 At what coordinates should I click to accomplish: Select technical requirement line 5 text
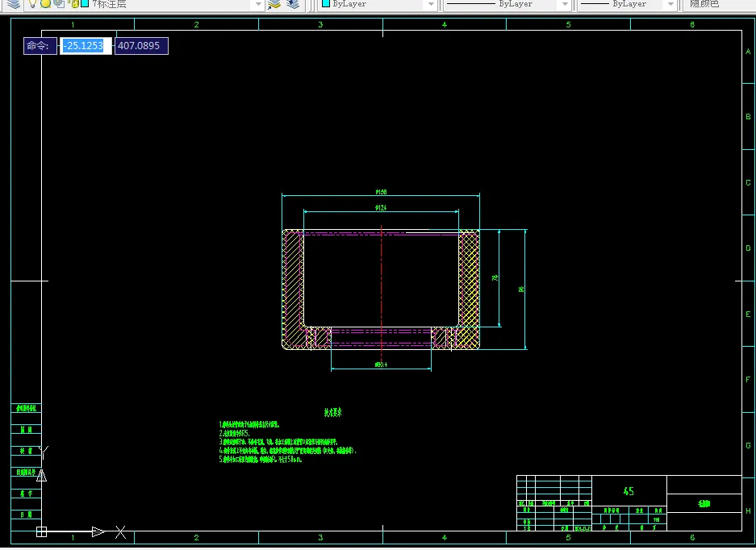[x=261, y=460]
